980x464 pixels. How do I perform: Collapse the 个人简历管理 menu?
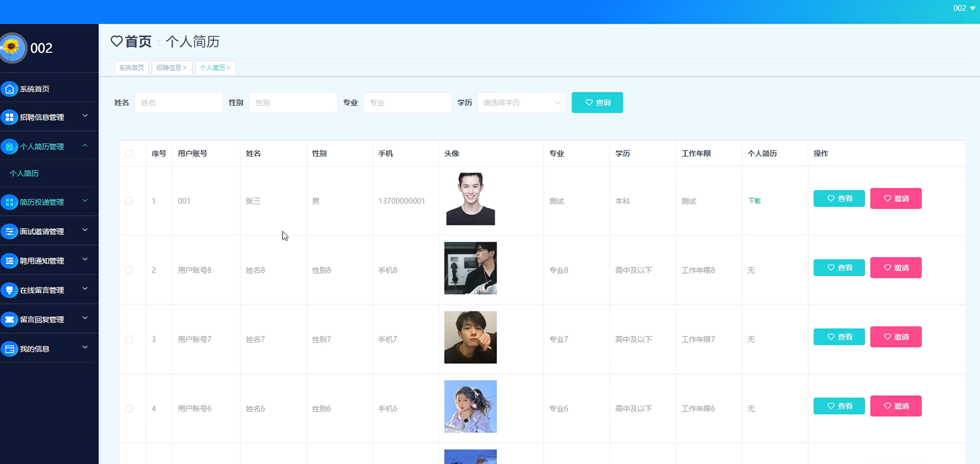(85, 145)
